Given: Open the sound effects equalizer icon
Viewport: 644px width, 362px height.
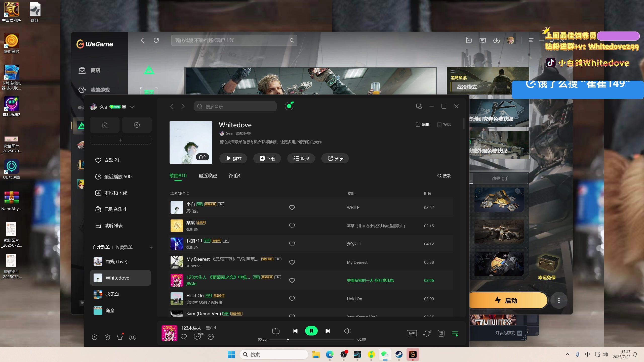Looking at the screenshot, I should coord(427,333).
